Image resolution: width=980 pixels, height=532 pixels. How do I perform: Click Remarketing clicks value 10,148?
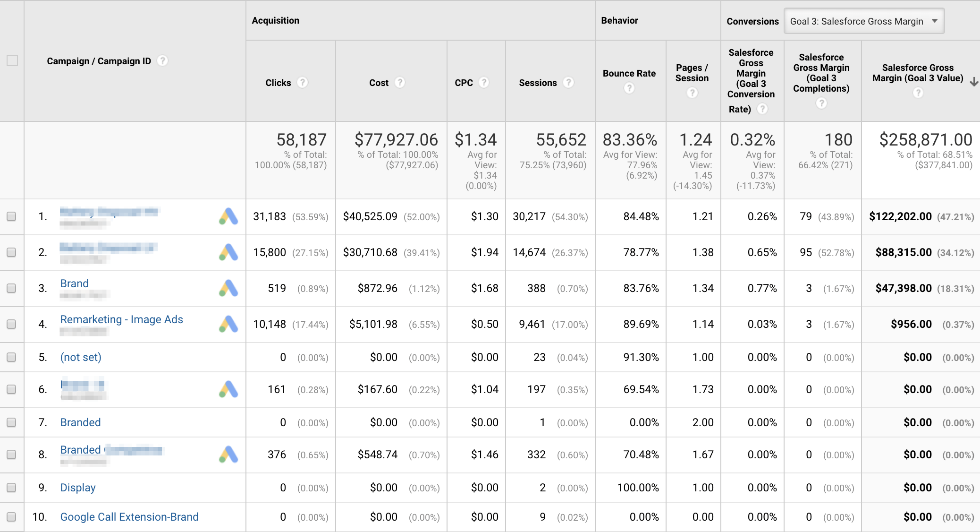coord(270,324)
